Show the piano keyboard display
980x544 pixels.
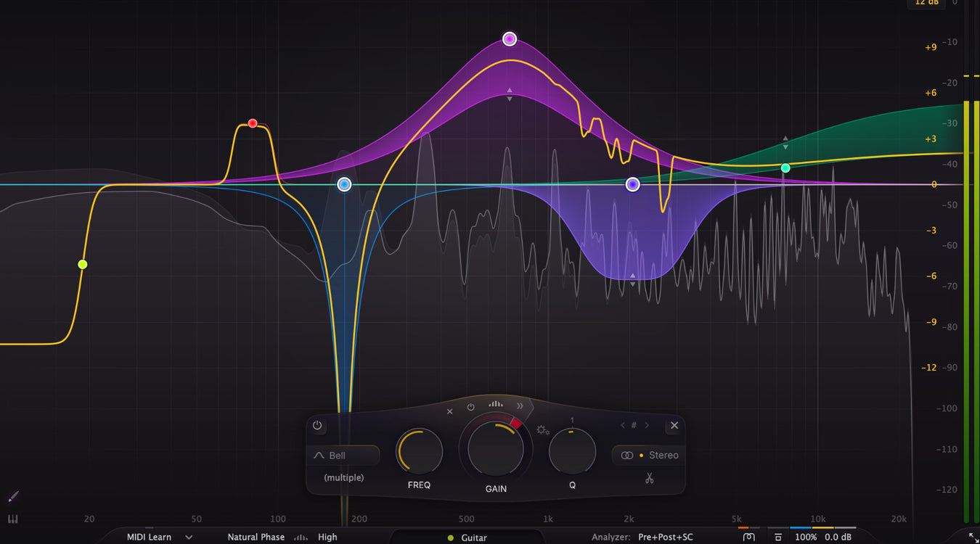pyautogui.click(x=13, y=519)
